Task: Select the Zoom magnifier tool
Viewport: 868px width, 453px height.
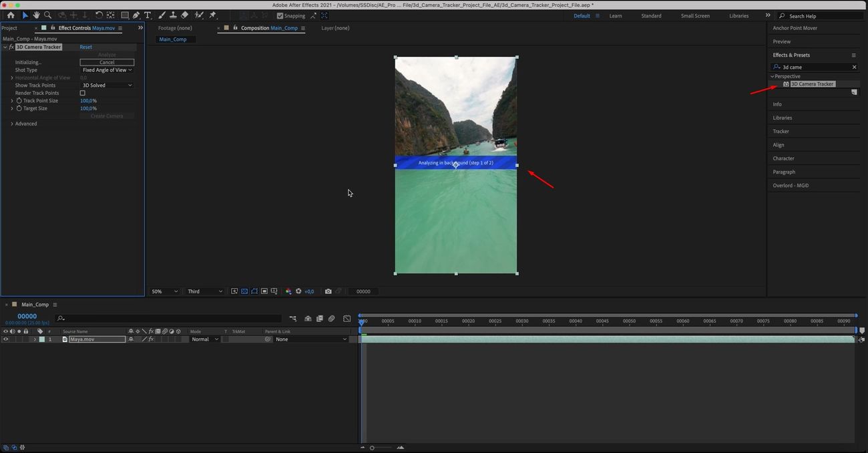Action: tap(47, 15)
